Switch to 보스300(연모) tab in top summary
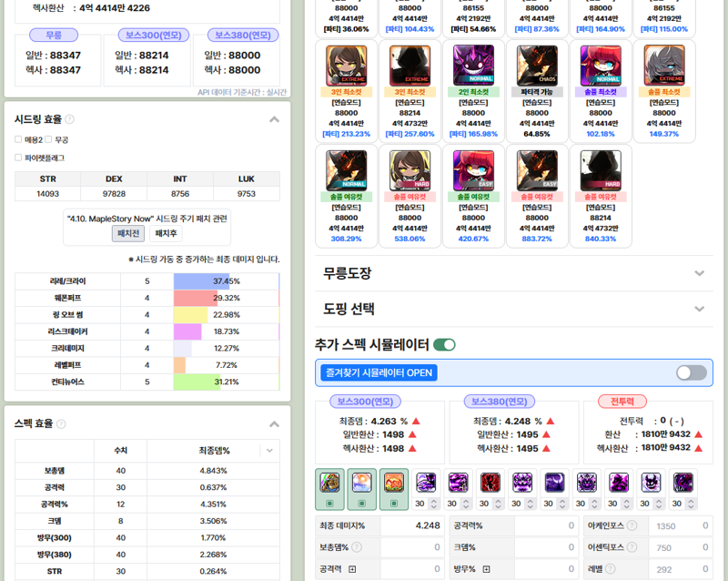Screen dimensions: 728x581 click(x=154, y=35)
